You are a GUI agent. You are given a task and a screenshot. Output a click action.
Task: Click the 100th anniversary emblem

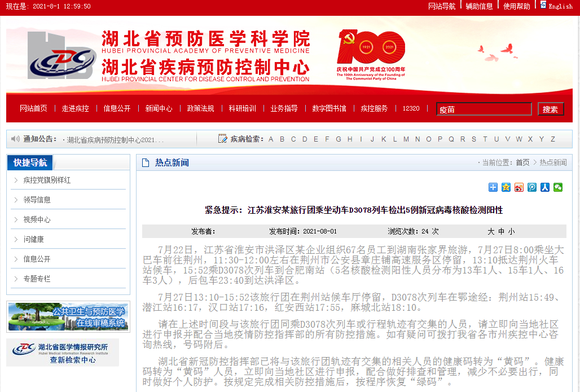click(371, 55)
